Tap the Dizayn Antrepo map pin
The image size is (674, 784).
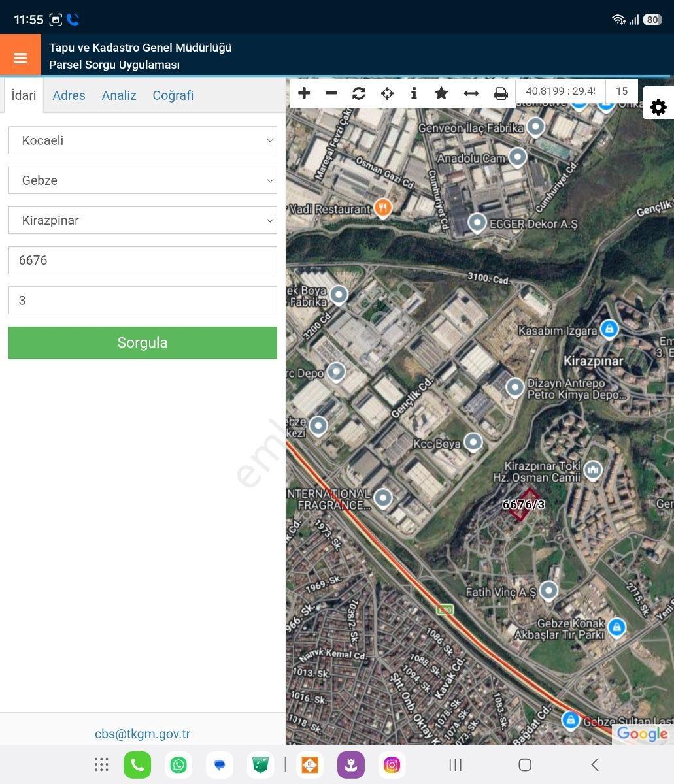click(515, 387)
